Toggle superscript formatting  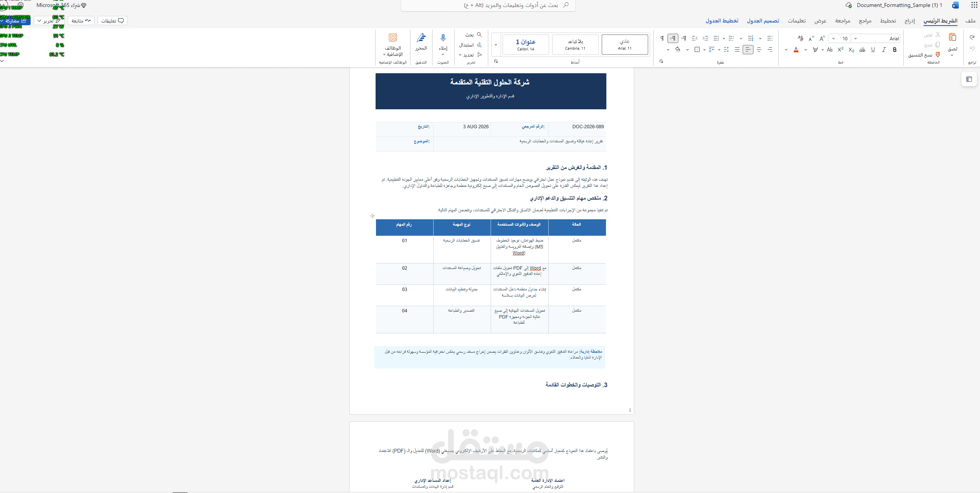[x=840, y=50]
